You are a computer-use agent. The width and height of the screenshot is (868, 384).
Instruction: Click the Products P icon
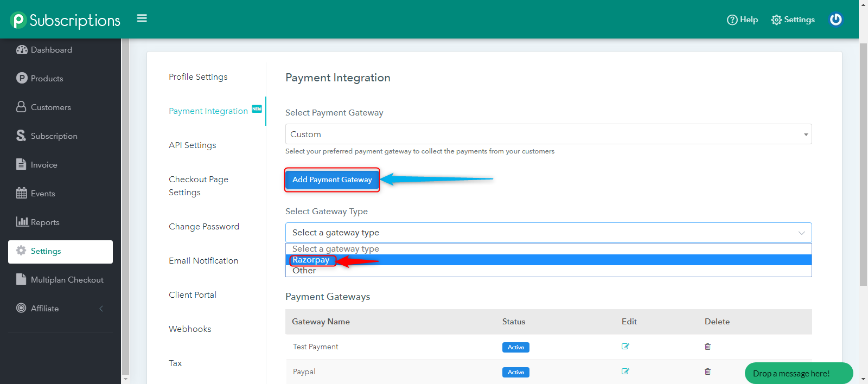pos(22,78)
